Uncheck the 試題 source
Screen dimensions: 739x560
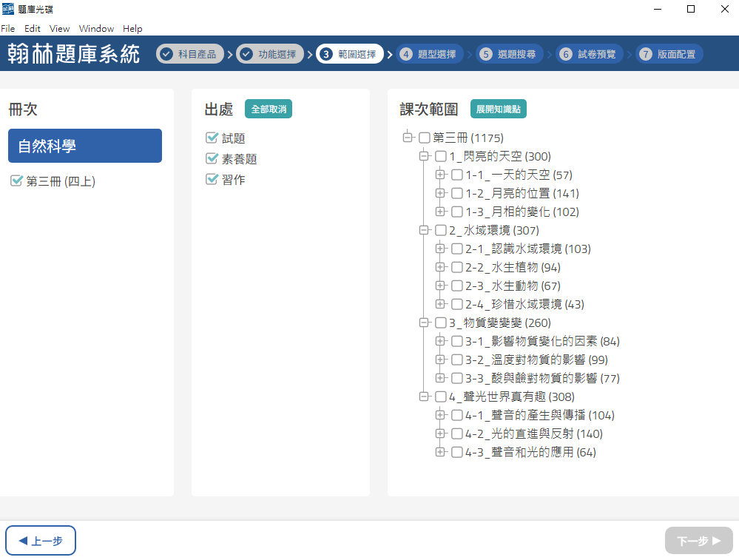pos(212,138)
